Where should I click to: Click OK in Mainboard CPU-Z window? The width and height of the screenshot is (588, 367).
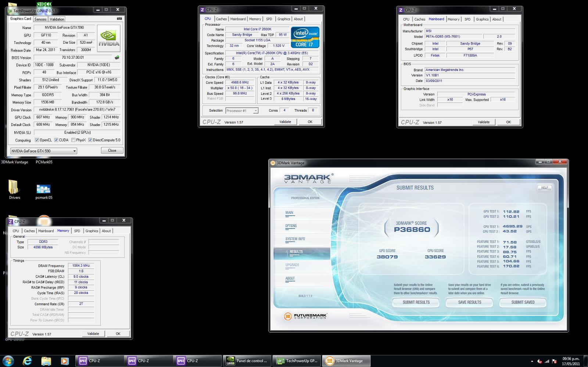pos(508,122)
